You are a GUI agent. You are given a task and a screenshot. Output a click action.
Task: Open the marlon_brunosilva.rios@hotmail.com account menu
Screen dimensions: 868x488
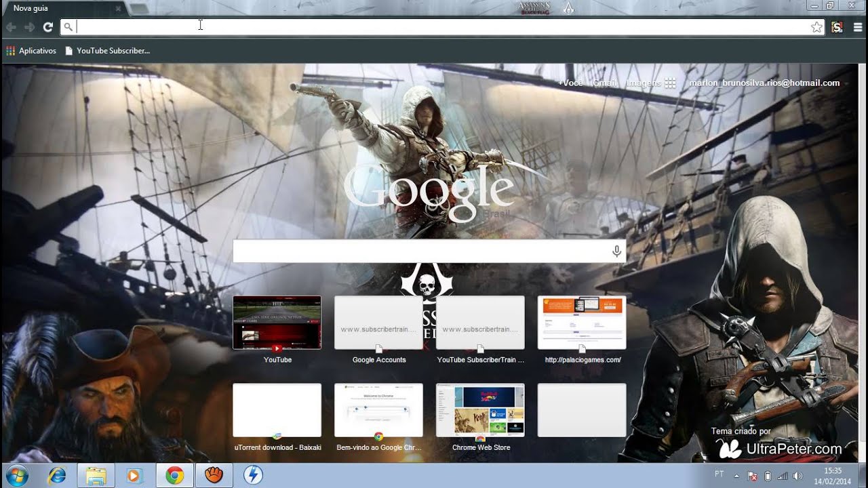pos(764,83)
